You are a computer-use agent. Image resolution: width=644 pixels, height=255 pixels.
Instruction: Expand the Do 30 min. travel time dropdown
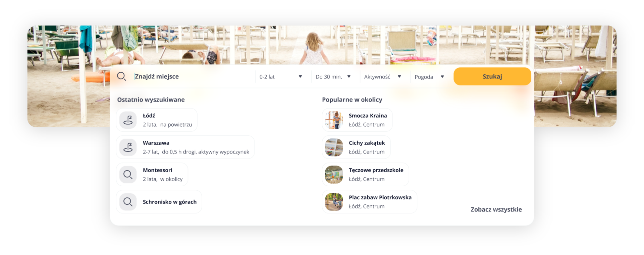333,77
